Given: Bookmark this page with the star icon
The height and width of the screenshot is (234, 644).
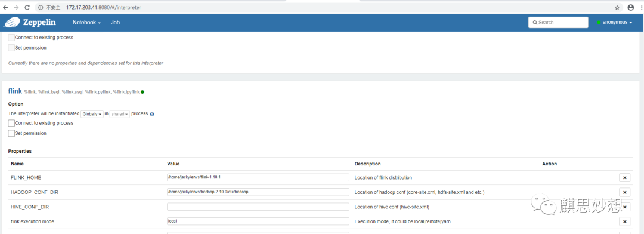Looking at the screenshot, I should click(x=617, y=7).
